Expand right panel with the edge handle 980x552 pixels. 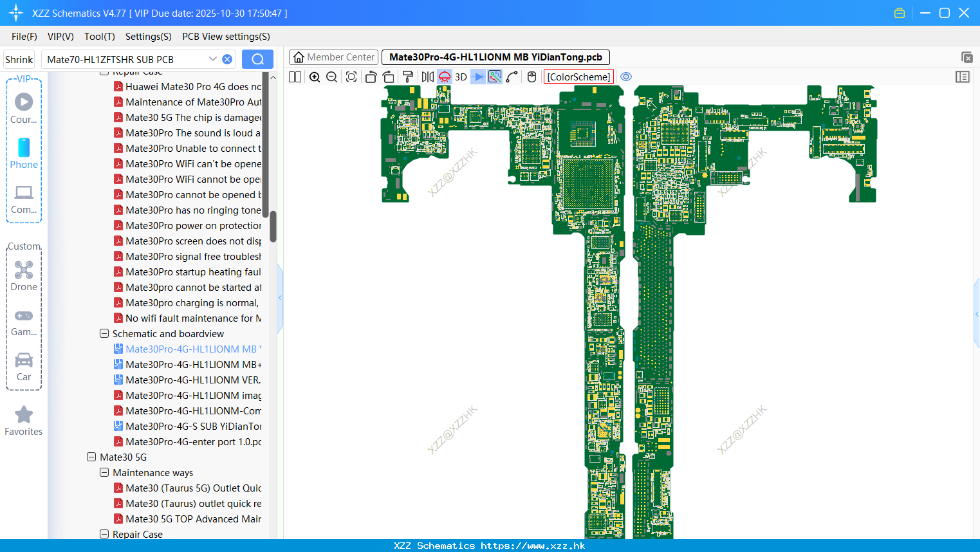pyautogui.click(x=977, y=314)
